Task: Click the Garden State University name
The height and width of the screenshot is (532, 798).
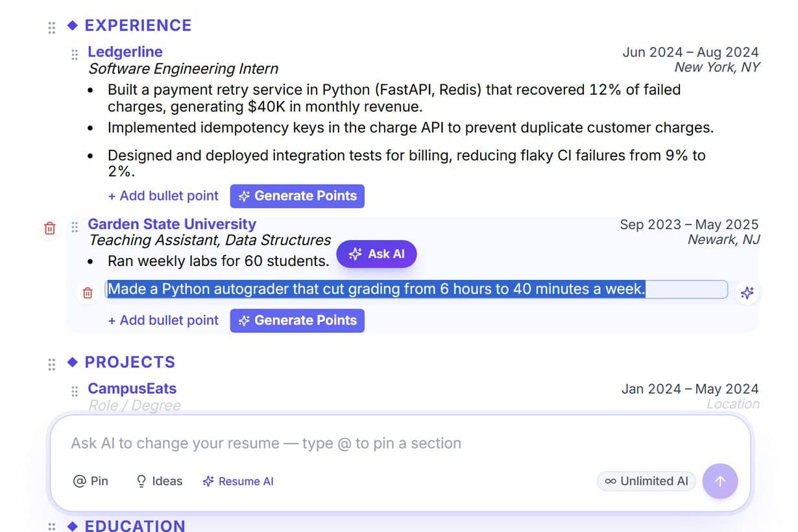Action: [172, 224]
